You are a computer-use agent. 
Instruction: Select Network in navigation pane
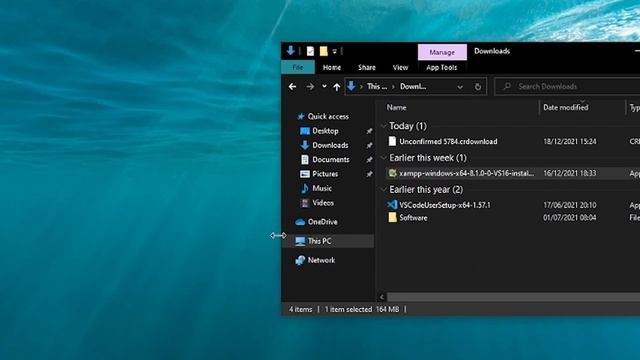321,260
